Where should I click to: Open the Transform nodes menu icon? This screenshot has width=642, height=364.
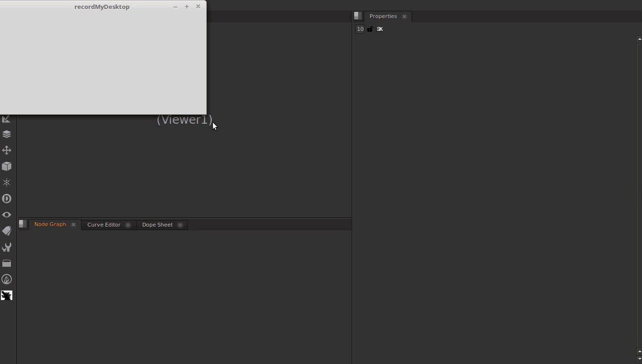point(7,150)
